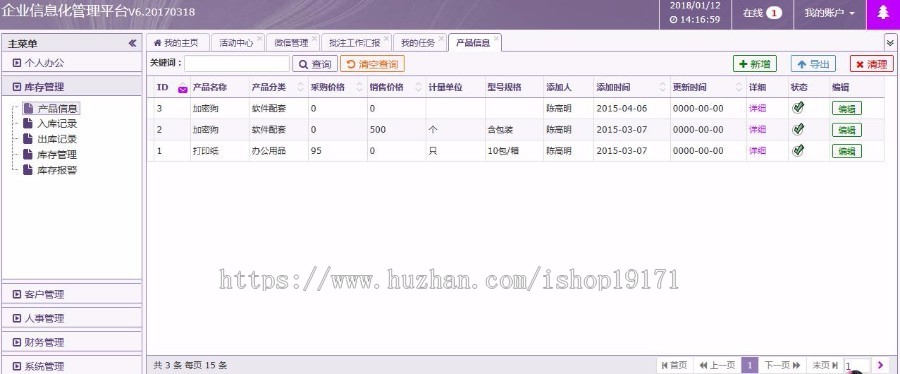Click the 打印纸 product name cell
Viewport: 900px width, 374px height.
click(219, 151)
